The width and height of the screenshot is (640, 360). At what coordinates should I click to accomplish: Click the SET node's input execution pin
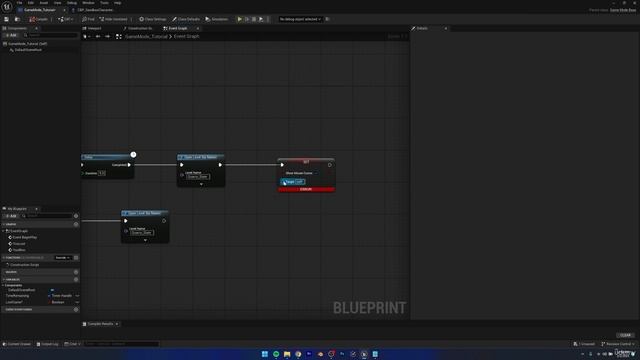[x=282, y=165]
